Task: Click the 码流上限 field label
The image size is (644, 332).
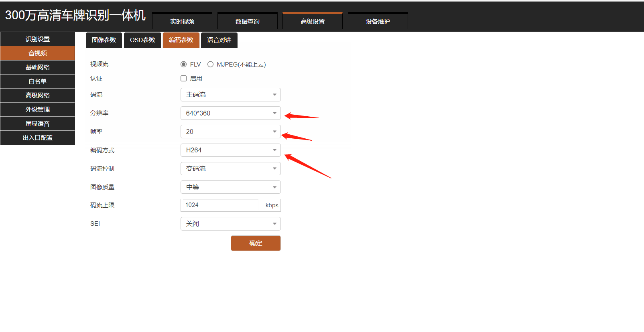Action: coord(102,205)
